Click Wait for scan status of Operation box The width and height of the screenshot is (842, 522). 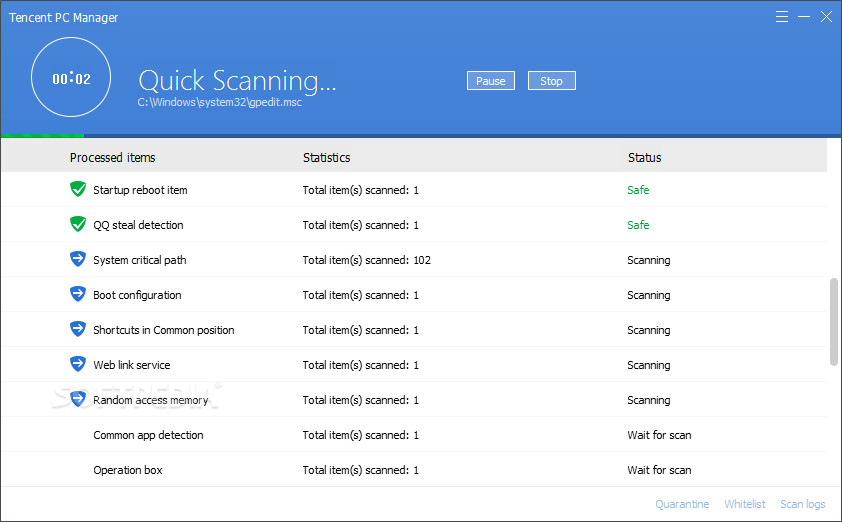pos(659,470)
